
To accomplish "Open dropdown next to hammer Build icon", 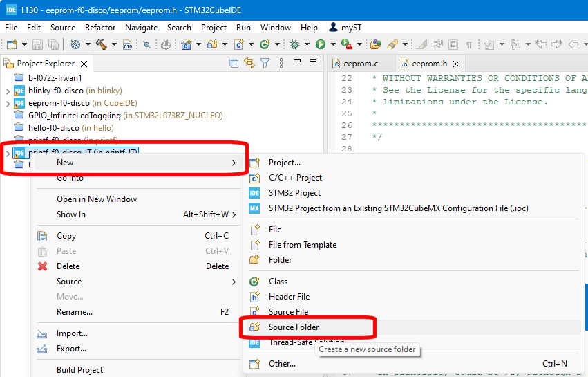I will (x=114, y=44).
